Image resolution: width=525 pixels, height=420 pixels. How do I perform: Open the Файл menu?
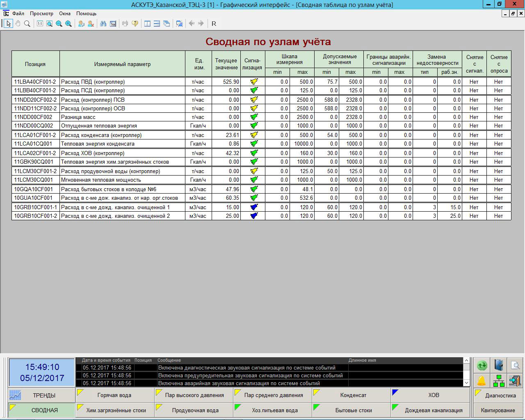(x=18, y=14)
